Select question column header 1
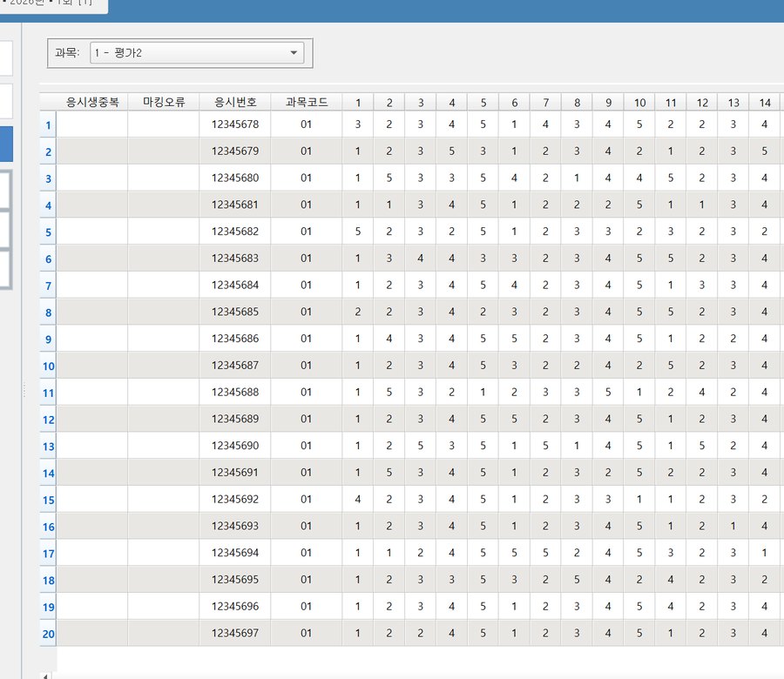This screenshot has width=784, height=679. pos(357,103)
